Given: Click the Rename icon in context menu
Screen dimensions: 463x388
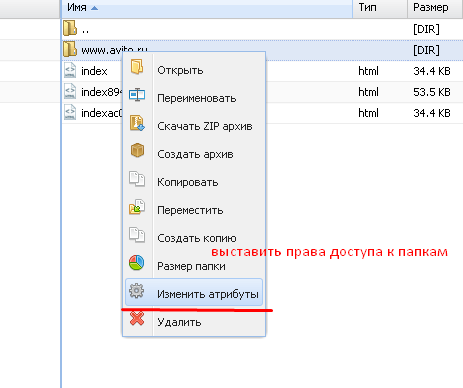Looking at the screenshot, I should pos(137,95).
